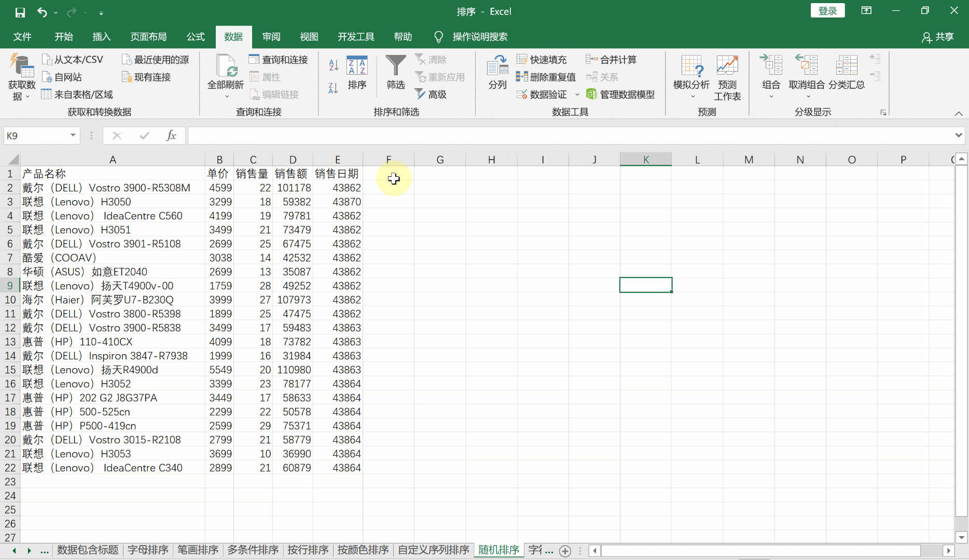Open Data Validation (数据验证)

click(542, 94)
